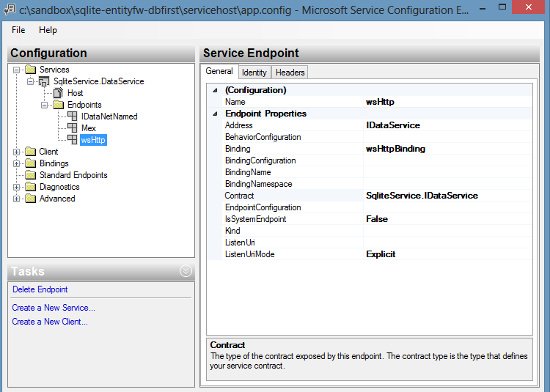Expand the Bindings tree node
550x392 pixels.
pos(16,163)
